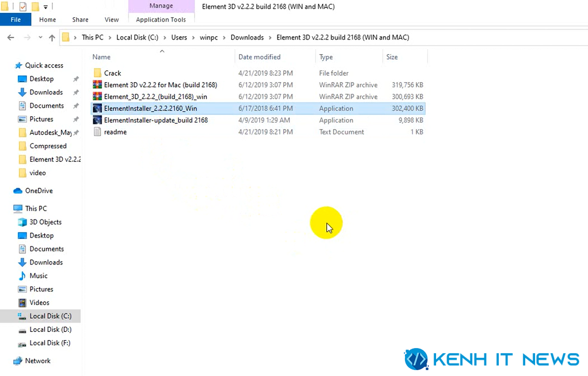588x376 pixels.
Task: Click the 3D Objects cube icon
Action: coord(23,222)
